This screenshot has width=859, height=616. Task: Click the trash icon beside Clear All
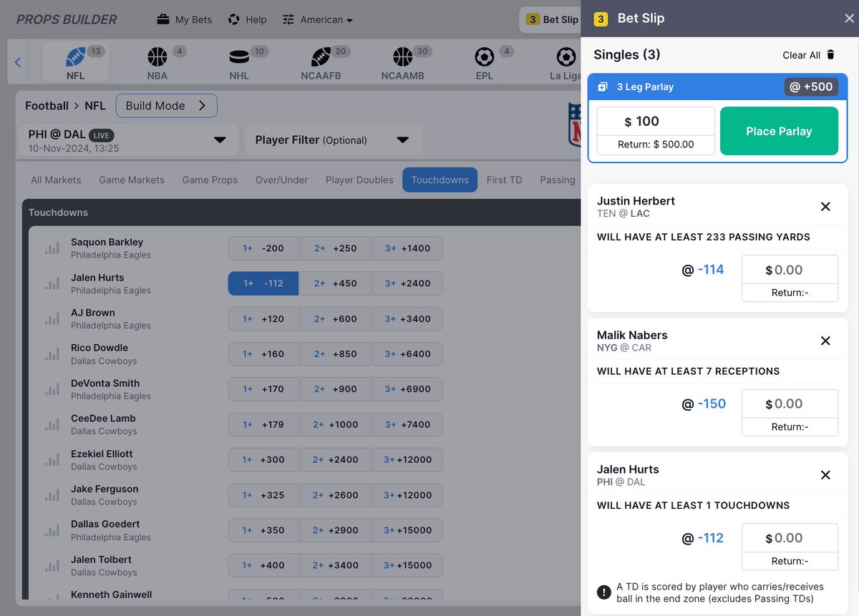point(830,55)
